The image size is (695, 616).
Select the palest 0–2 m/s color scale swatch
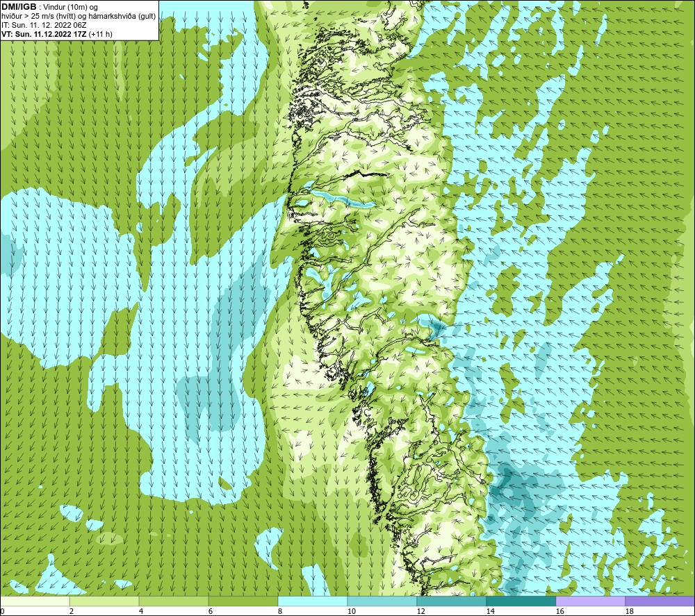pos(35,601)
